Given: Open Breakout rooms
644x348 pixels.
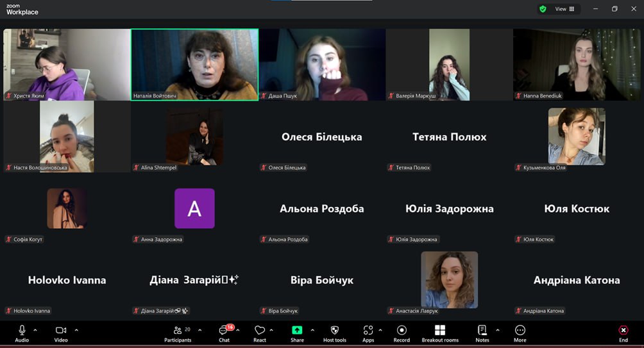Looking at the screenshot, I should tap(439, 331).
